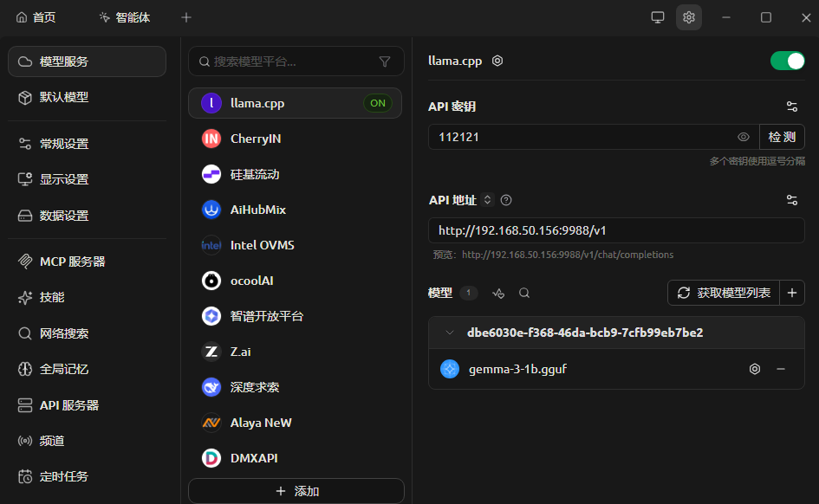The width and height of the screenshot is (819, 504).
Task: Select Z.ai provider
Action: tap(296, 352)
